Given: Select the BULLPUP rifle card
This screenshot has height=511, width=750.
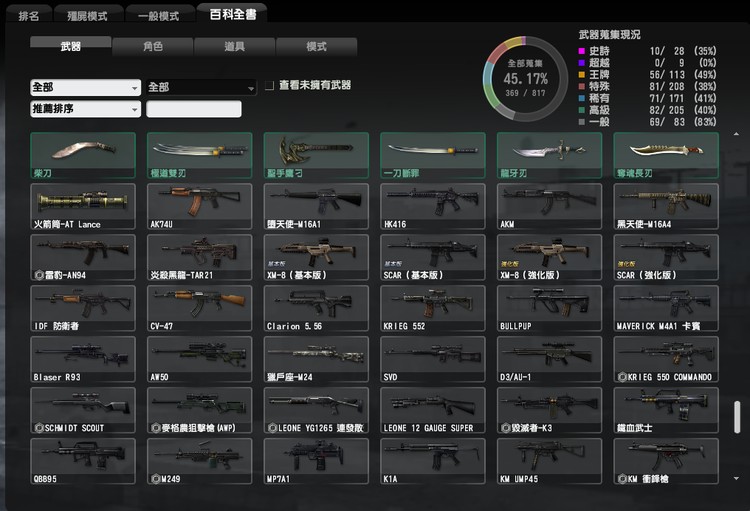Looking at the screenshot, I should pyautogui.click(x=550, y=308).
